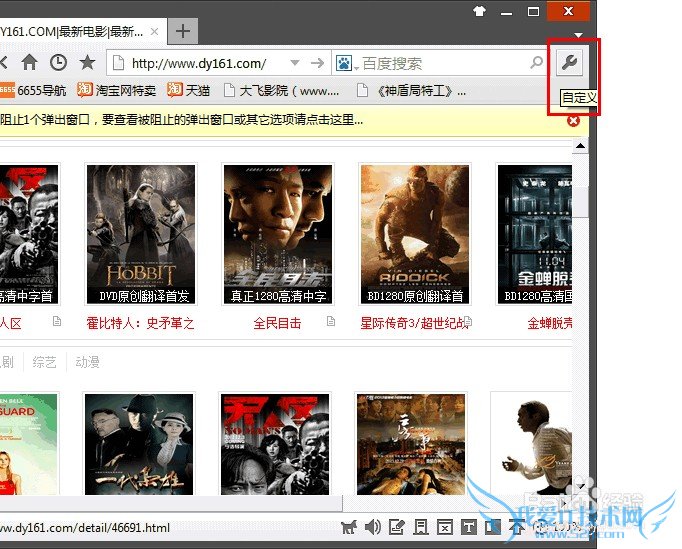Open 6655导航 bookmark

33,90
